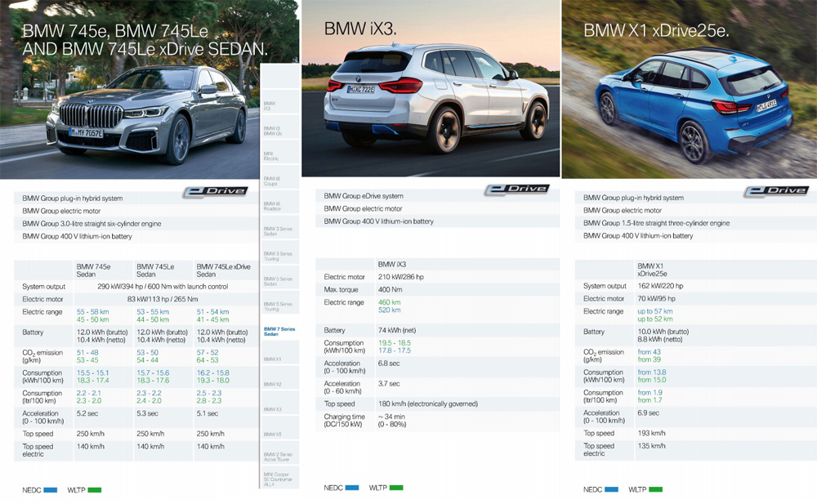
Task: Click the eDrive badge on the 745e page
Action: [215, 192]
